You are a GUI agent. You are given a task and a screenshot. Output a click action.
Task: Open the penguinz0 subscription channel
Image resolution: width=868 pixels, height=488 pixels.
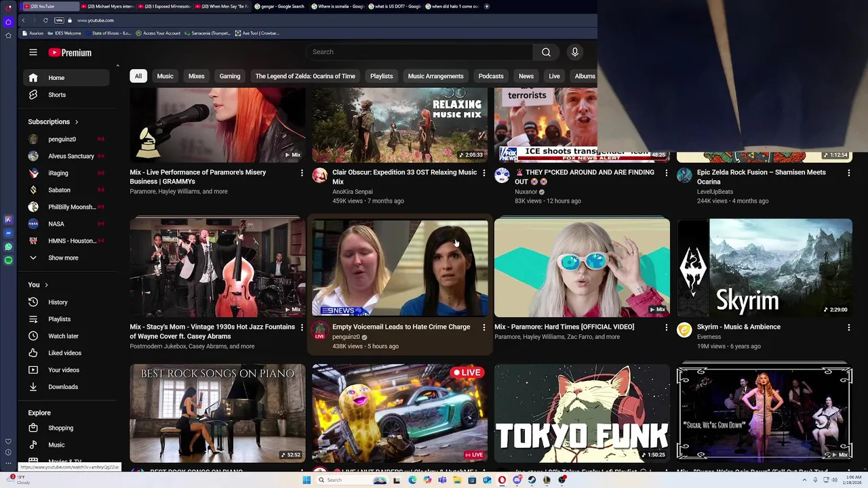pos(66,140)
